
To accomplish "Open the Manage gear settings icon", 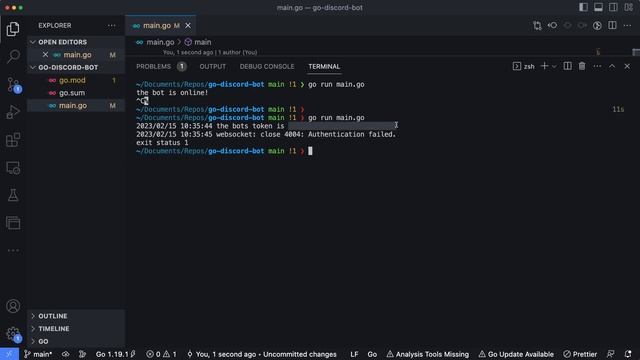I will (13, 334).
